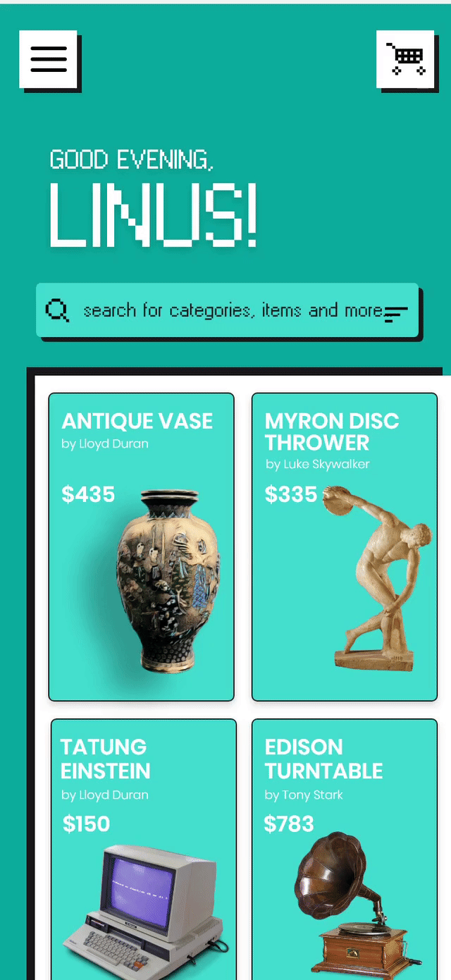Open the hamburger menu
Image resolution: width=451 pixels, height=980 pixels.
(48, 59)
